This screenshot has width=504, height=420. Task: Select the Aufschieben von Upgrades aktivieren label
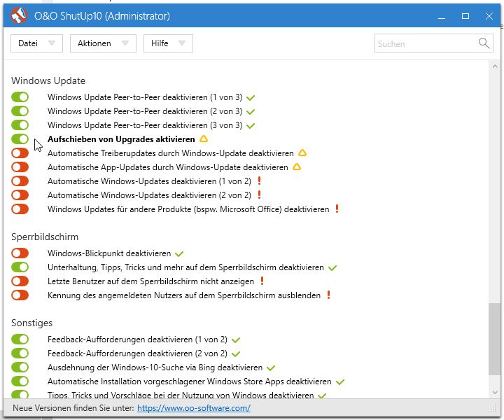click(x=121, y=139)
